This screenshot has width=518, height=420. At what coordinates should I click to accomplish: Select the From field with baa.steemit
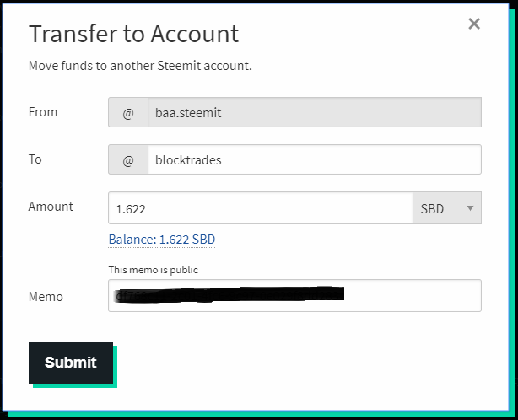pos(314,112)
